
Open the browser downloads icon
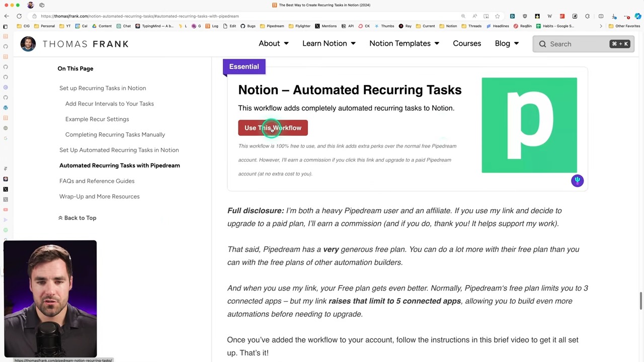pos(614,16)
